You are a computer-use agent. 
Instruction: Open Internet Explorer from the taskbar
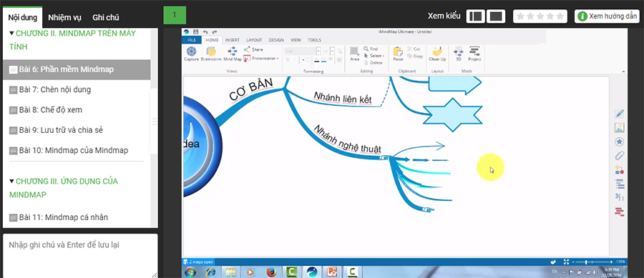pos(210,272)
